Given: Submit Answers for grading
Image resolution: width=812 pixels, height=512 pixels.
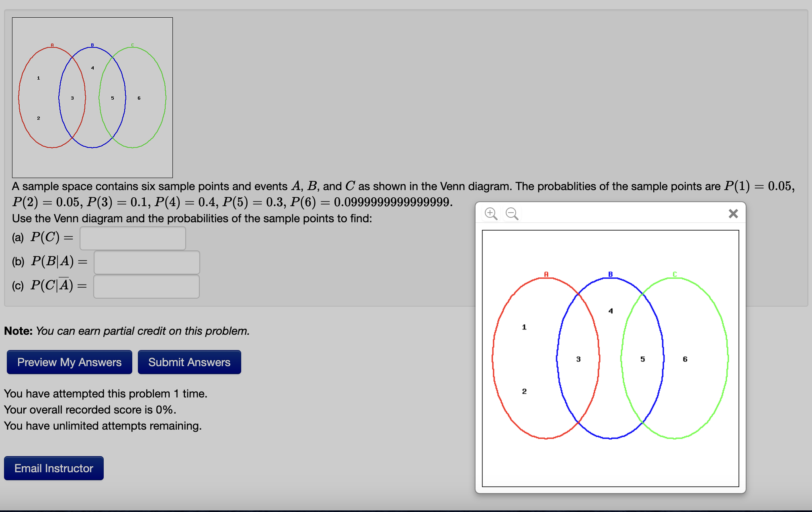Looking at the screenshot, I should (x=189, y=362).
